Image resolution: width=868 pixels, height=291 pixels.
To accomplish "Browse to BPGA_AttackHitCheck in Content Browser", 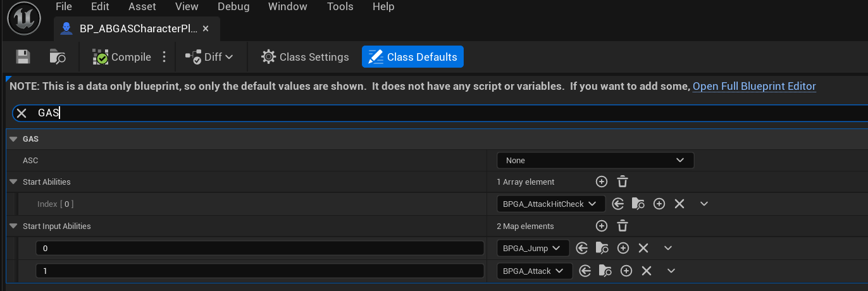I will click(x=638, y=204).
